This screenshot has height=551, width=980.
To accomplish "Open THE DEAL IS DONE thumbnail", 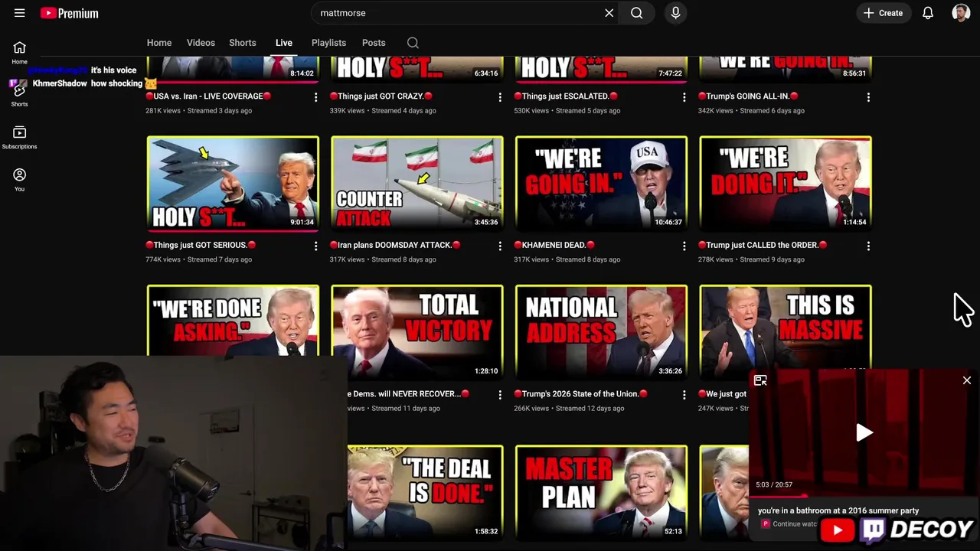I will click(x=425, y=493).
